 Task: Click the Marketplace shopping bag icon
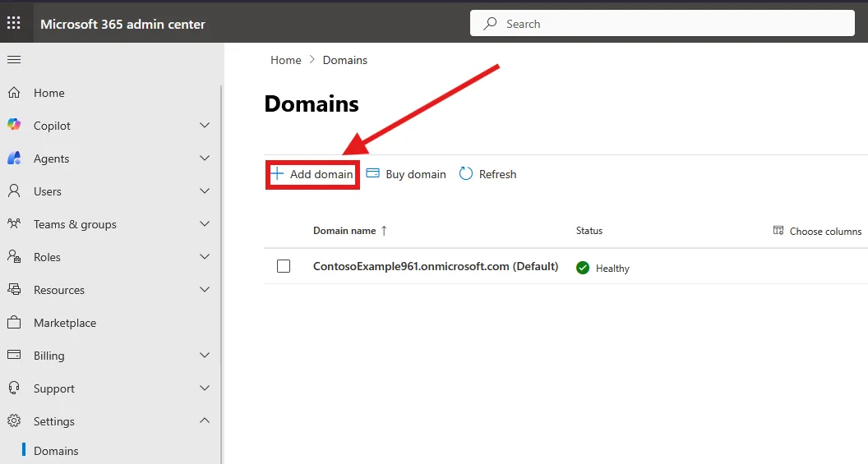point(14,323)
